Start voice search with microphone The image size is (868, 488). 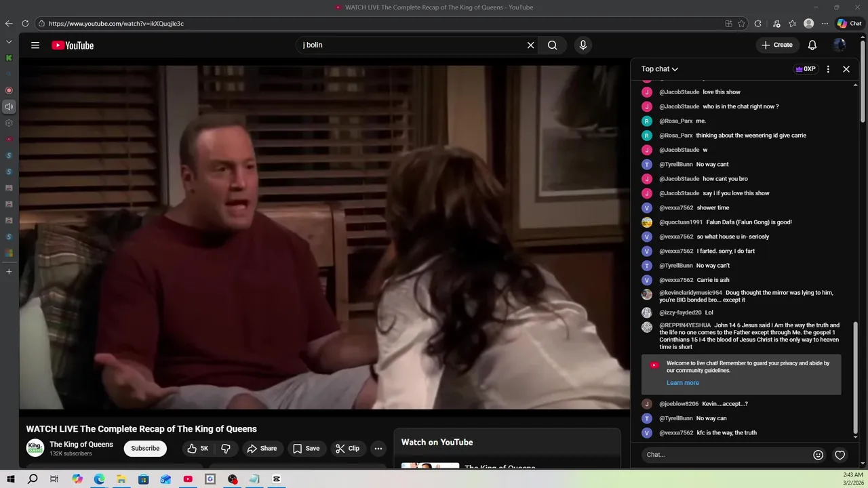click(x=583, y=45)
